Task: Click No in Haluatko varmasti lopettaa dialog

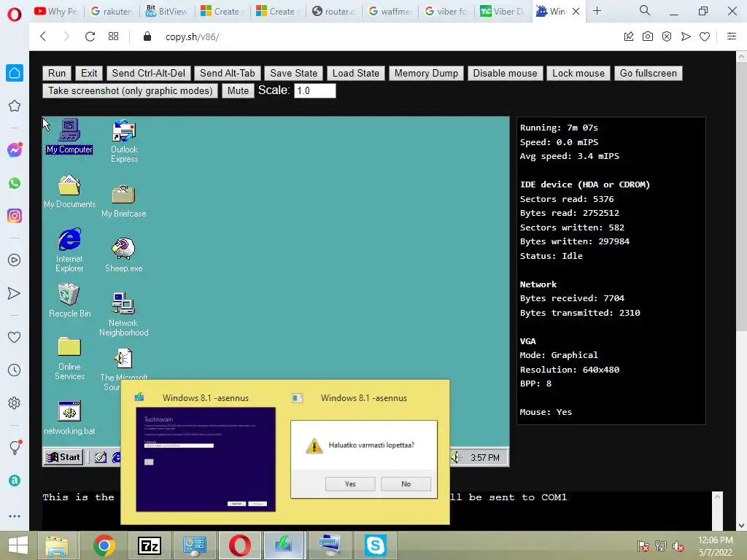Action: click(x=406, y=484)
